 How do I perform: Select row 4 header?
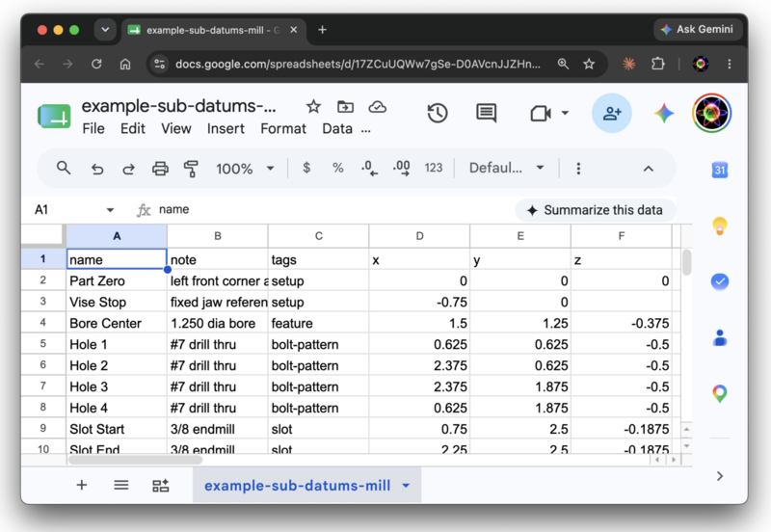(x=43, y=323)
